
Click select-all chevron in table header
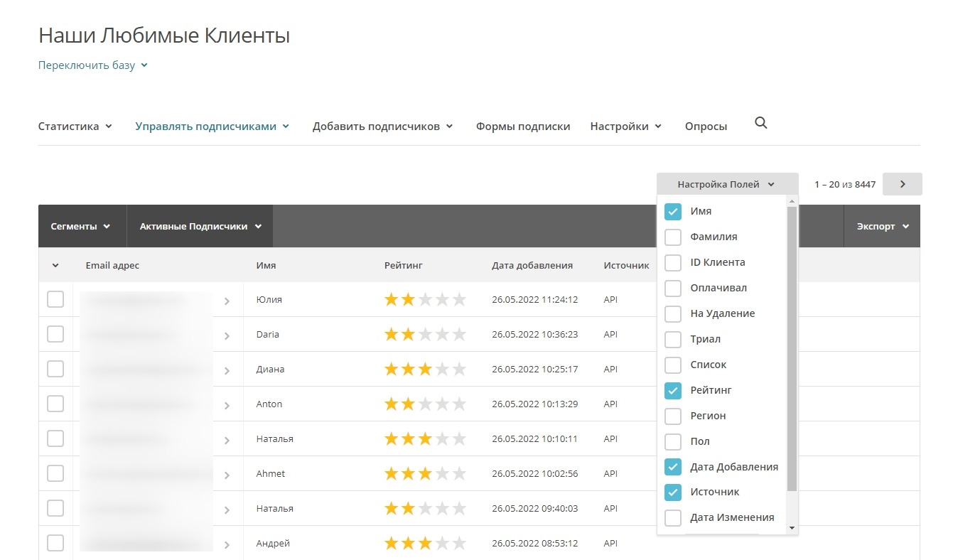coord(55,266)
